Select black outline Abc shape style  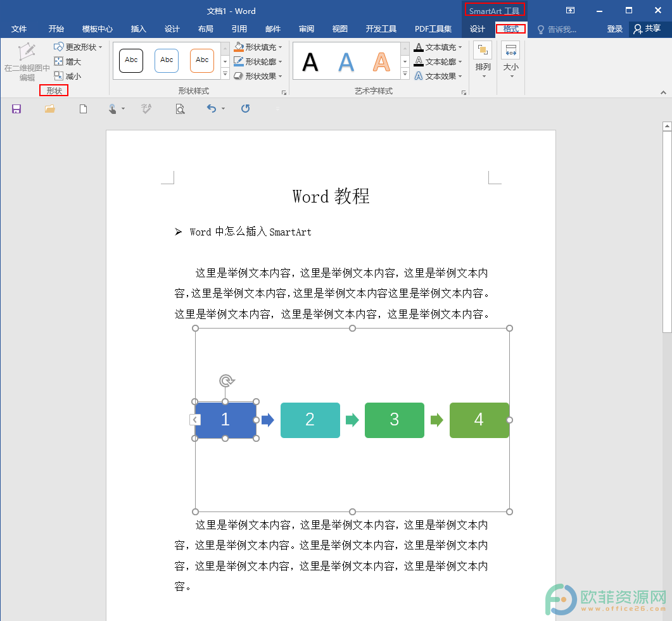[131, 60]
